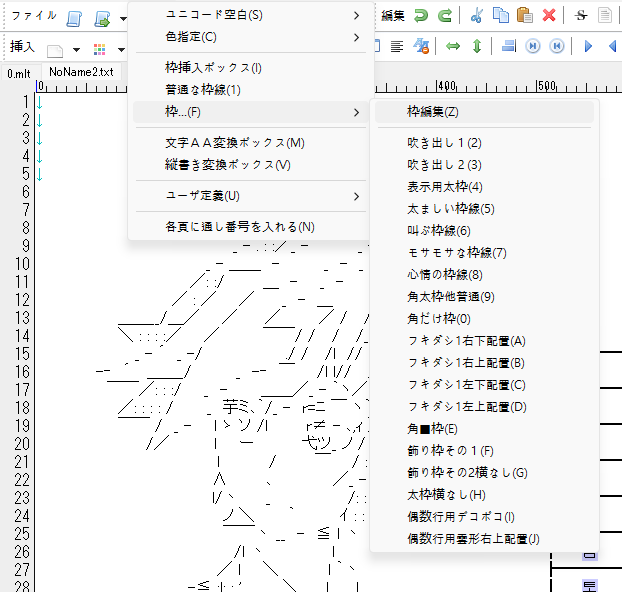Choose 枠編集(Z) in the submenu
The width and height of the screenshot is (622, 592).
tap(484, 112)
